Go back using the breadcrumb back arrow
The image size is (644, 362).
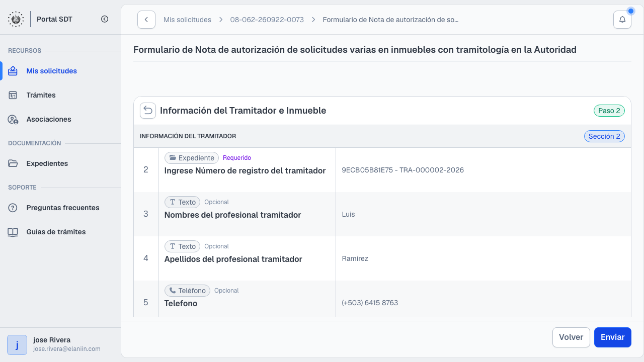pyautogui.click(x=146, y=20)
